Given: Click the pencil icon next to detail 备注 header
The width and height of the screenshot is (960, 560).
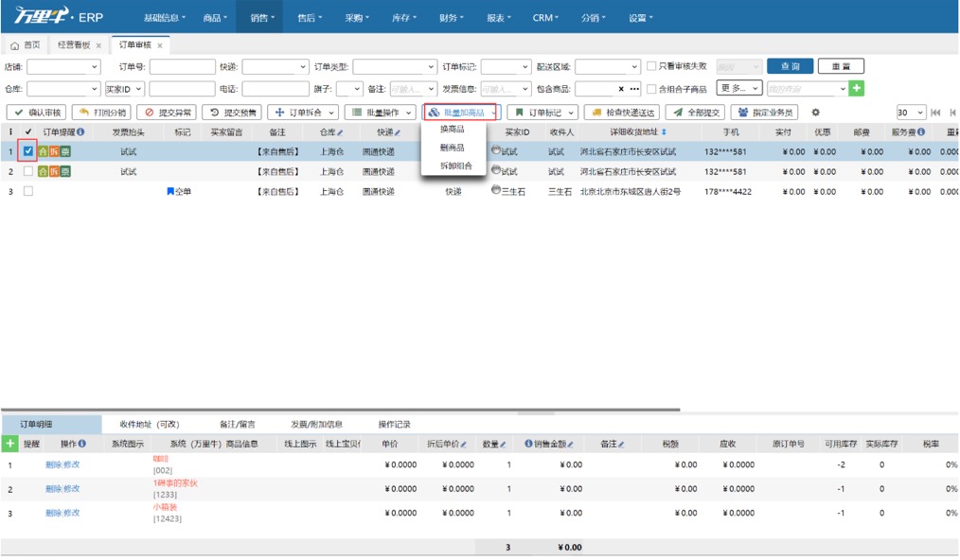Looking at the screenshot, I should click(621, 445).
